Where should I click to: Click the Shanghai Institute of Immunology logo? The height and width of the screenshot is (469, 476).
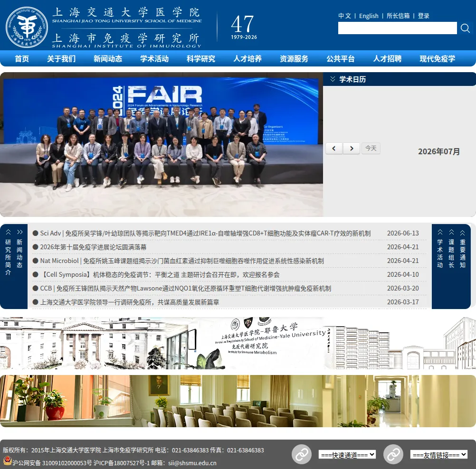pos(27,27)
